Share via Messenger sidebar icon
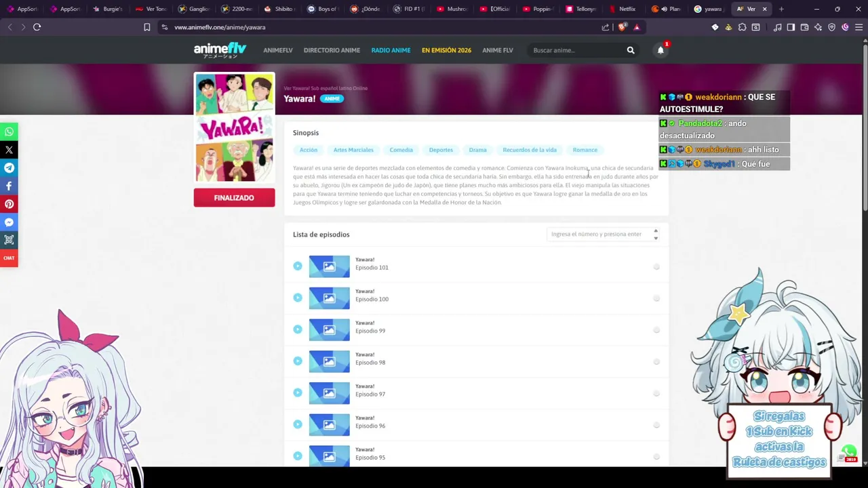 [9, 222]
